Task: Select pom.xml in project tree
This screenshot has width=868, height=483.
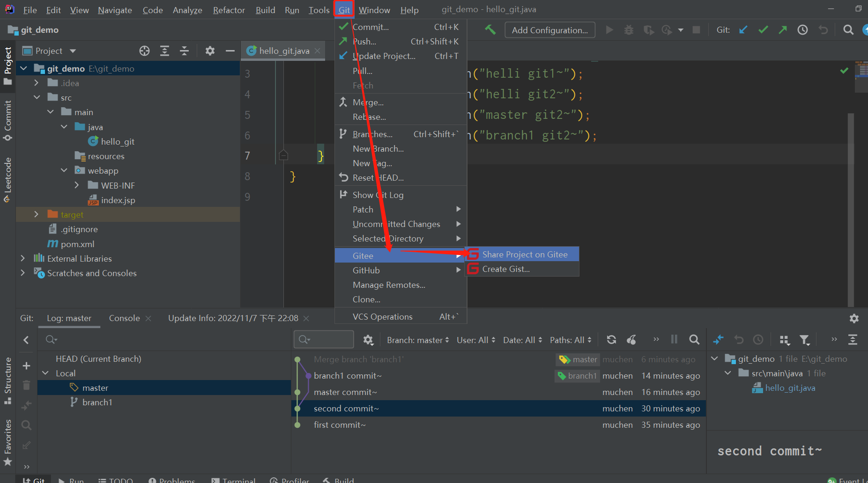Action: 77,244
